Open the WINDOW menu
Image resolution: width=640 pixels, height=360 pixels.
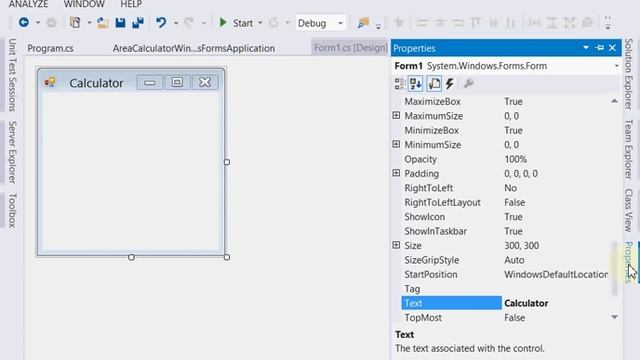(84, 4)
